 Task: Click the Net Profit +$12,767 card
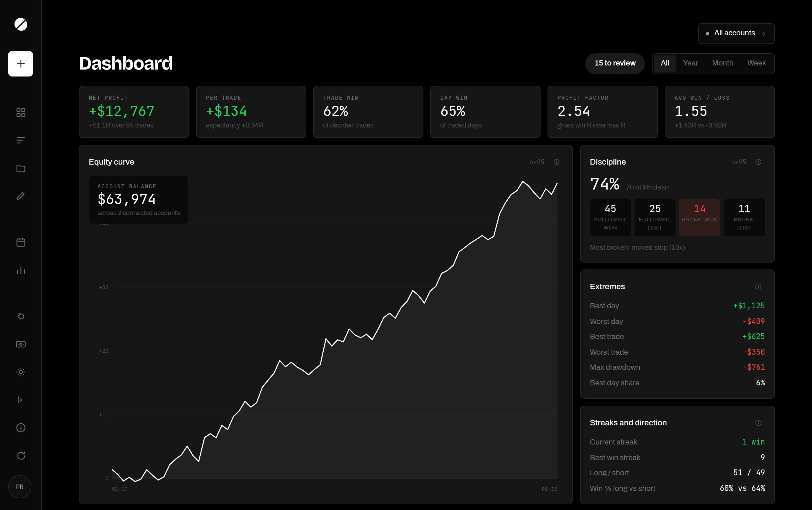(x=134, y=112)
